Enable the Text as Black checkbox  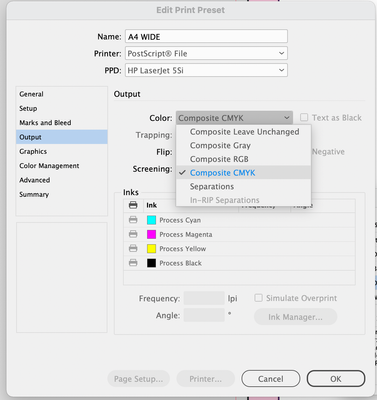coord(304,117)
